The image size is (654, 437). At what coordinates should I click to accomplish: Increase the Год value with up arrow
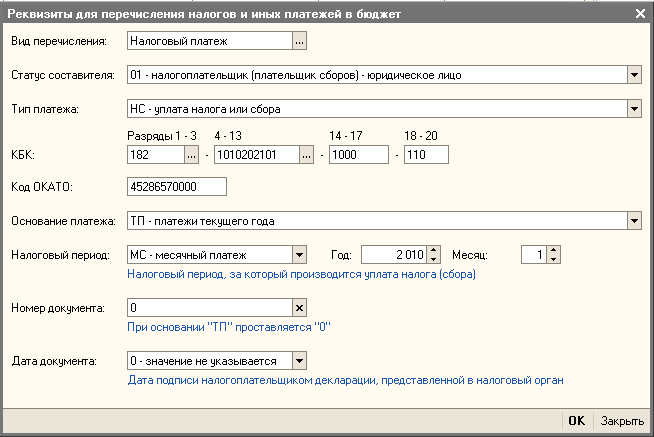click(433, 250)
